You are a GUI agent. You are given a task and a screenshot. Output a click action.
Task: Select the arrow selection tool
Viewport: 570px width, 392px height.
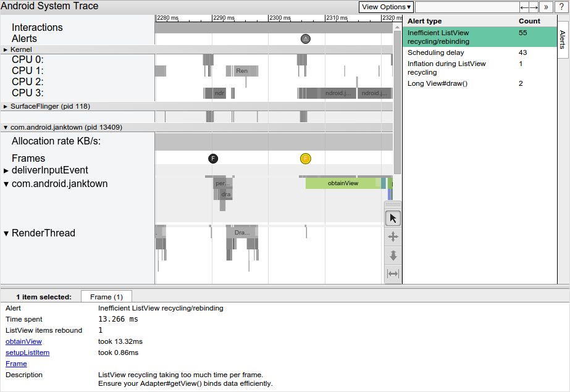(393, 218)
